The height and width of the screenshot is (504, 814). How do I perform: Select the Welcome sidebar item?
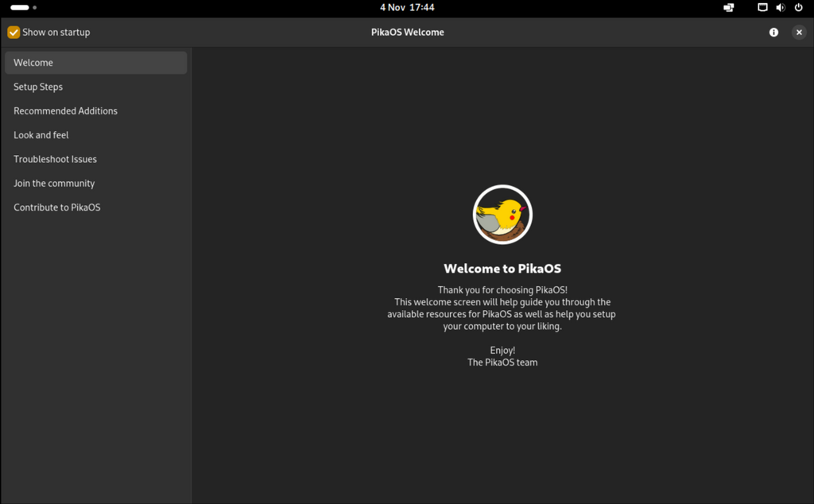(96, 62)
